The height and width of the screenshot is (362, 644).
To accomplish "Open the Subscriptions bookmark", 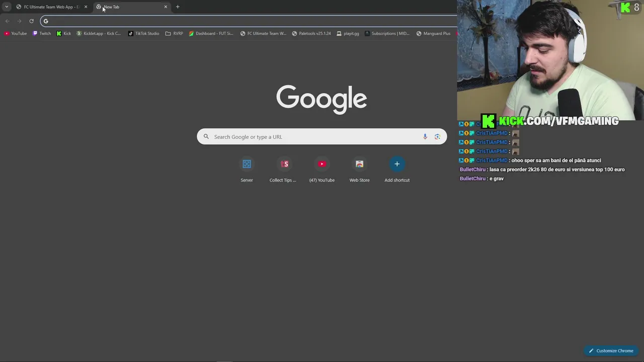I will click(387, 34).
